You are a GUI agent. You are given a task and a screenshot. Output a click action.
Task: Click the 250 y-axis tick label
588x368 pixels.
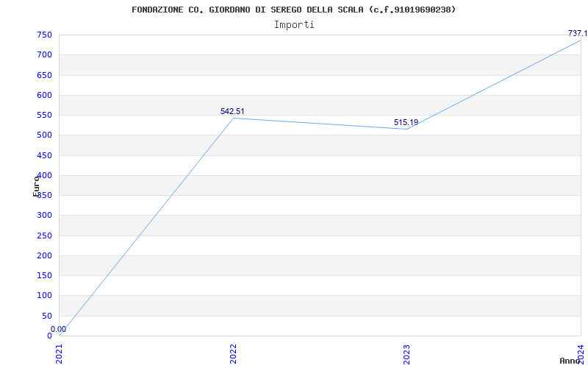(44, 236)
